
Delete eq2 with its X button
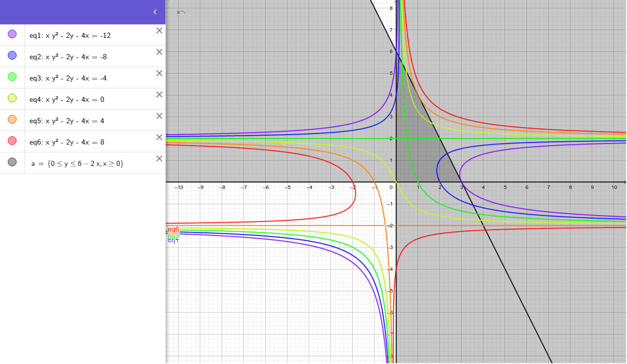(159, 52)
